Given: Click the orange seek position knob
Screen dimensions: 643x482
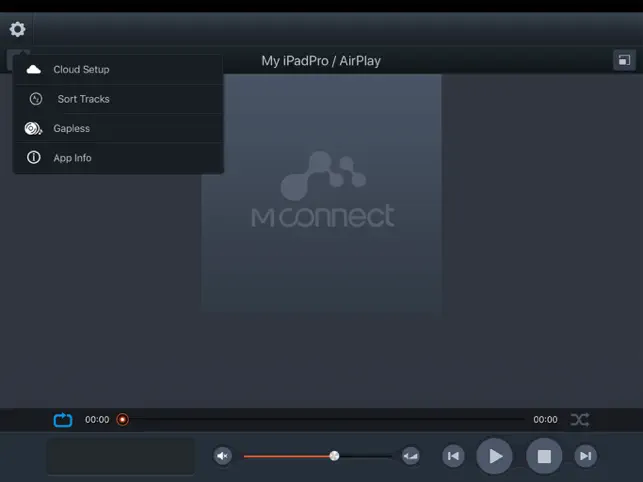Looking at the screenshot, I should (122, 419).
